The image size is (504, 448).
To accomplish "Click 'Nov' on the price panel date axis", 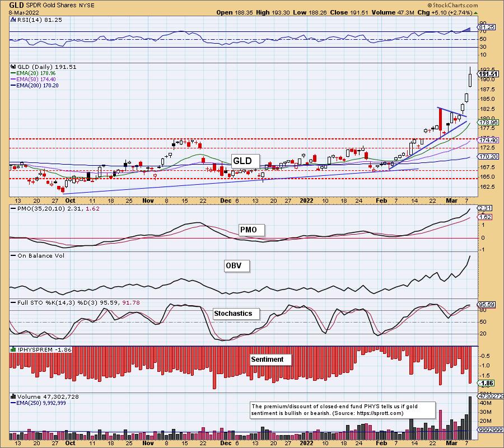I will (148, 200).
